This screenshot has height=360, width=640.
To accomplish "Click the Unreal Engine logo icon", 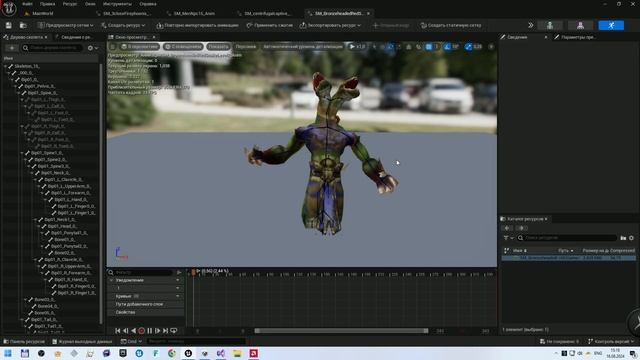I will (9, 8).
